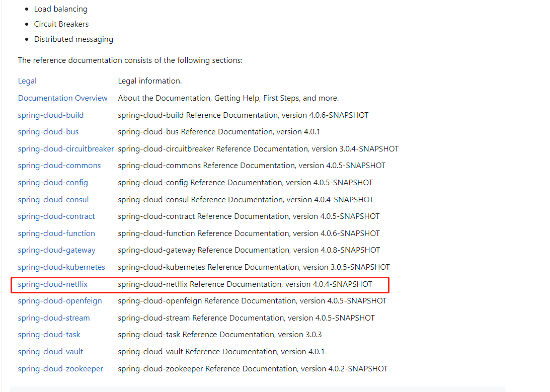Image resolution: width=550 pixels, height=392 pixels.
Task: Open the spring-cloud-consul link
Action: (53, 200)
